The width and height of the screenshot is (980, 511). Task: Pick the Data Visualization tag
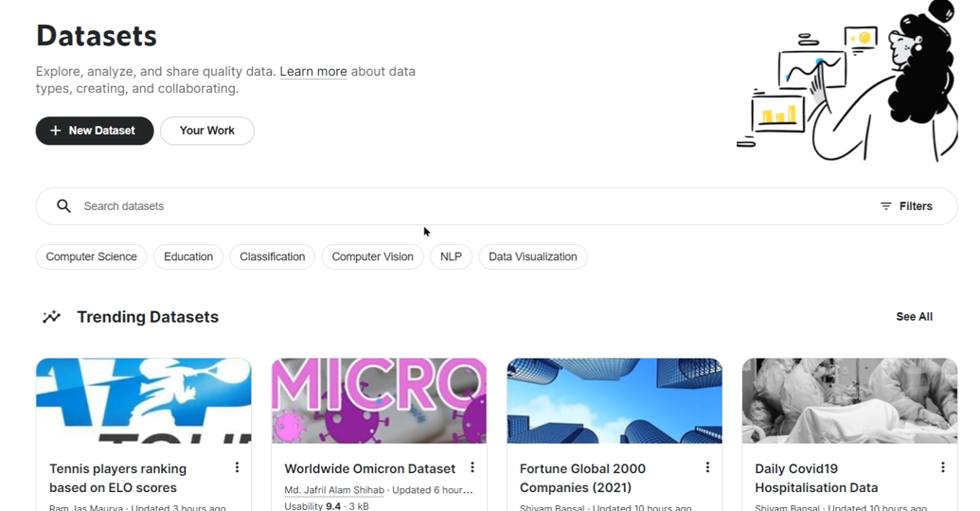[x=532, y=256]
